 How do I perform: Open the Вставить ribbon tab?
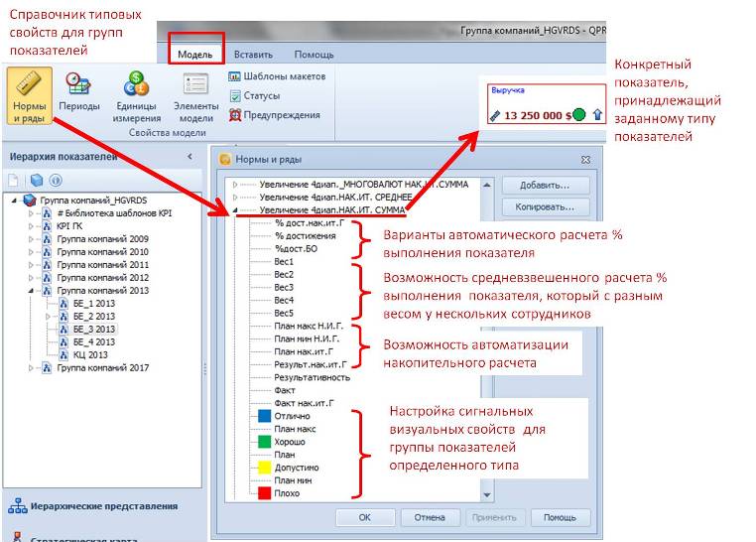[x=255, y=55]
